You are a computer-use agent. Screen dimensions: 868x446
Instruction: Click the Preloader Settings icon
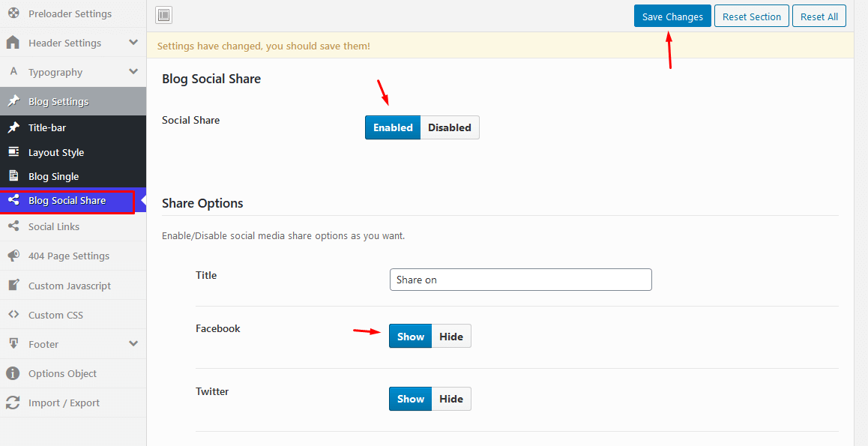click(x=13, y=13)
